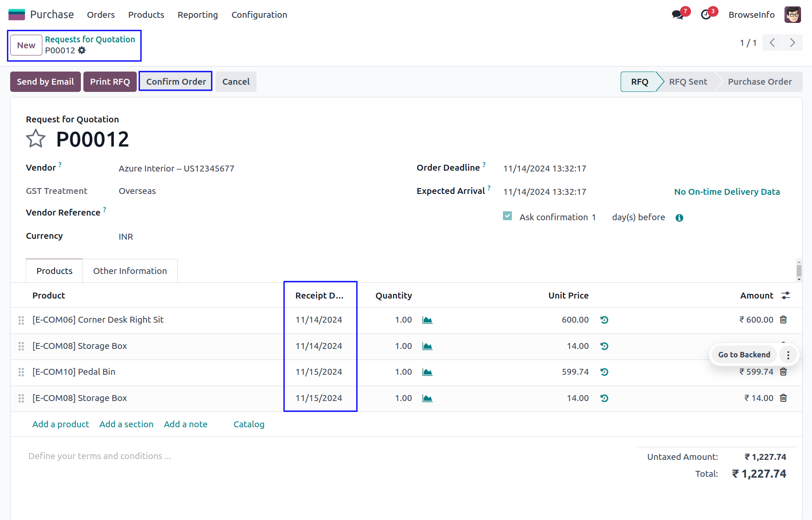Go to the next record arrow
This screenshot has height=520, width=812.
pos(793,43)
